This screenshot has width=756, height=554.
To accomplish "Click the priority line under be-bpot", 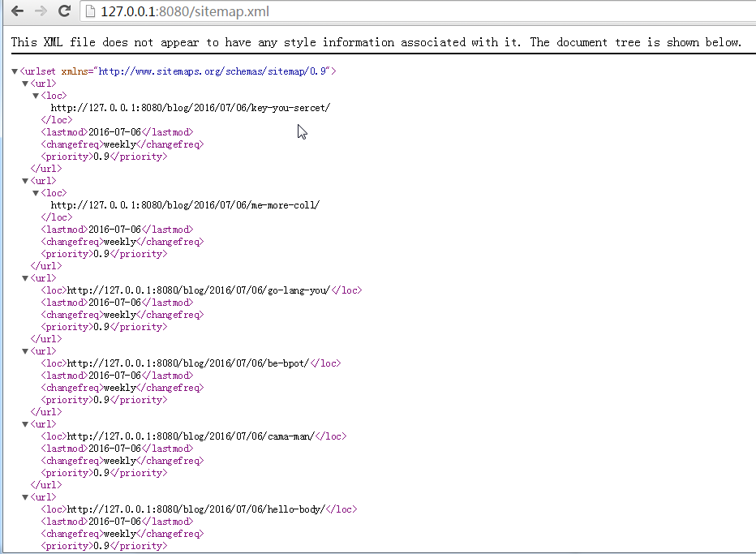I will click(104, 400).
